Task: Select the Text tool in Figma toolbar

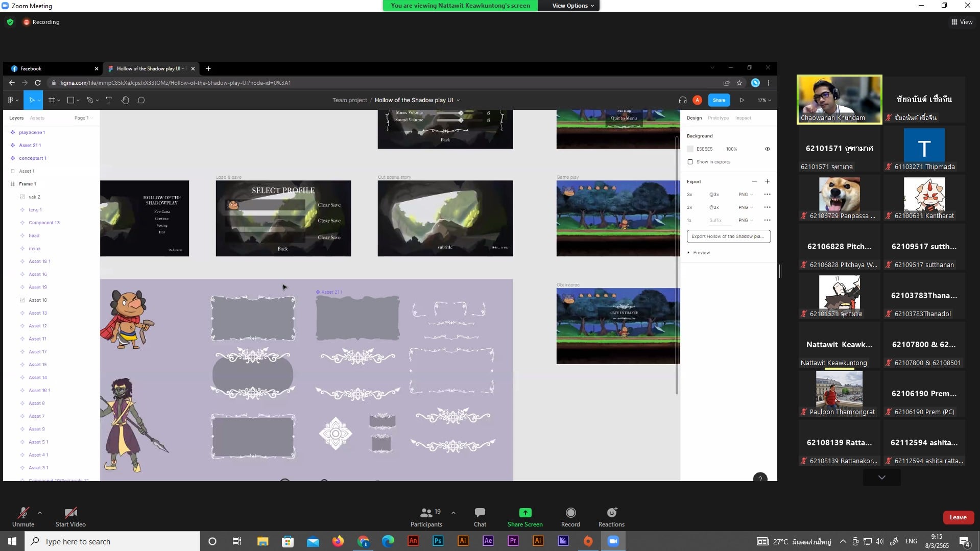Action: pos(109,100)
